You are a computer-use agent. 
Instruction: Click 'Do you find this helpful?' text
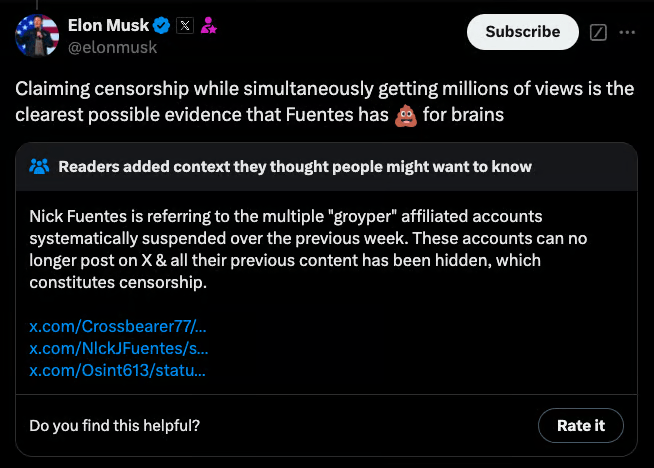[114, 425]
